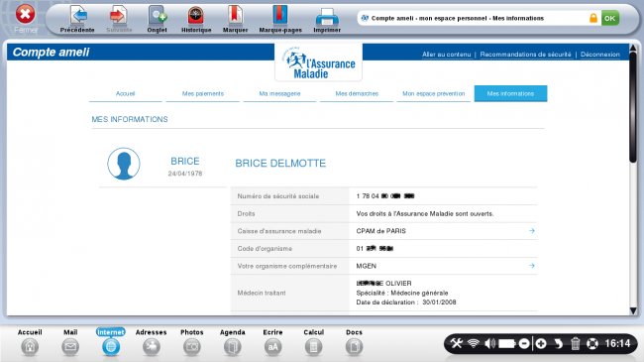
Task: Select the Mes informations tab
Action: click(510, 94)
